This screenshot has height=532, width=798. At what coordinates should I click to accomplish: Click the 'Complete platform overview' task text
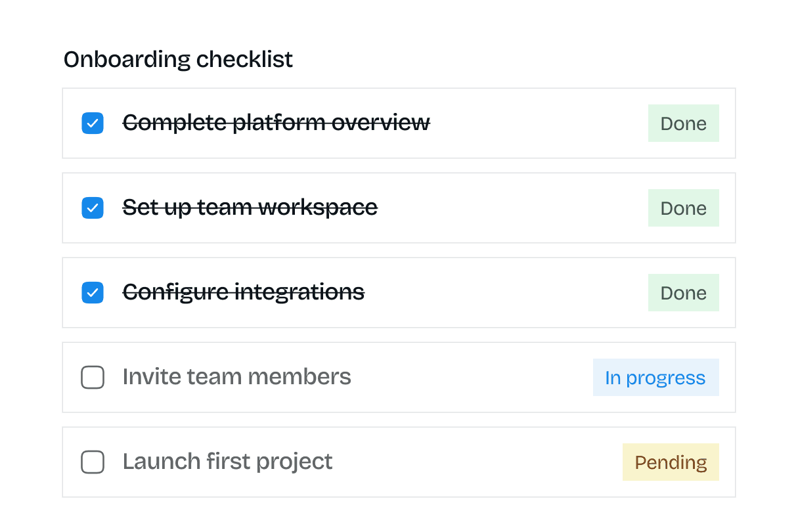click(x=276, y=123)
